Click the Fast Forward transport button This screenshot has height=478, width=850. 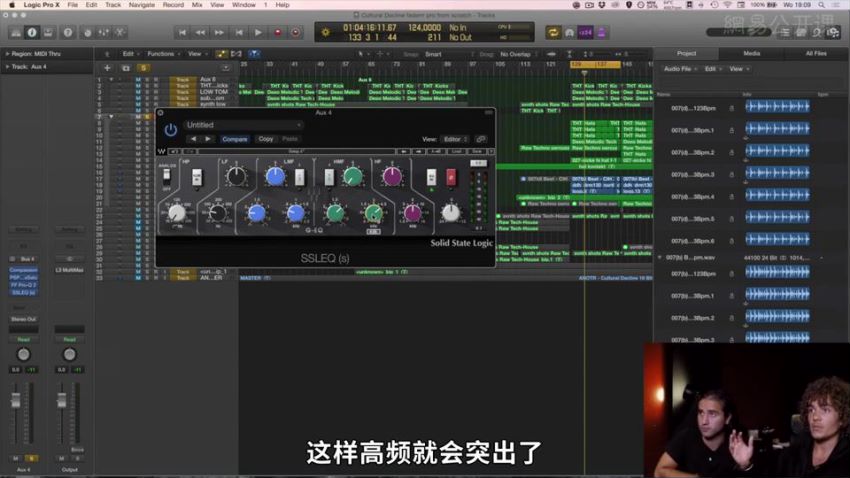(219, 33)
